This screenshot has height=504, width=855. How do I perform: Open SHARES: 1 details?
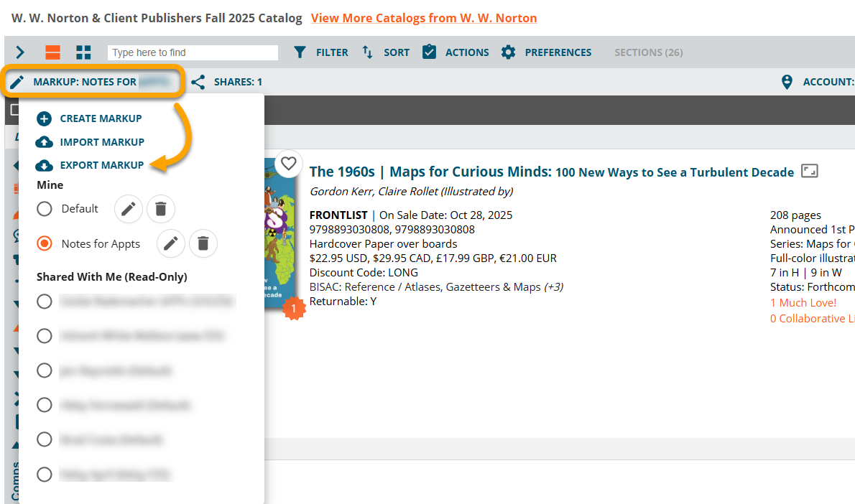238,82
